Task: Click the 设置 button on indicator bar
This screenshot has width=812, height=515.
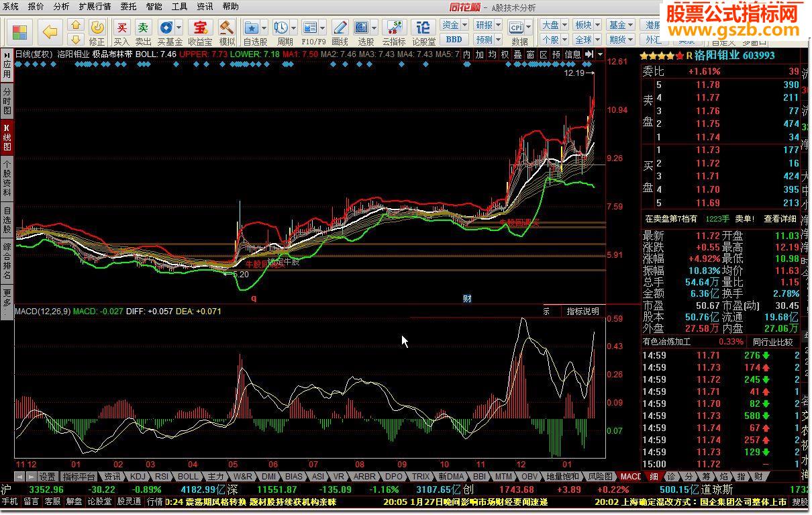Action: pyautogui.click(x=47, y=477)
